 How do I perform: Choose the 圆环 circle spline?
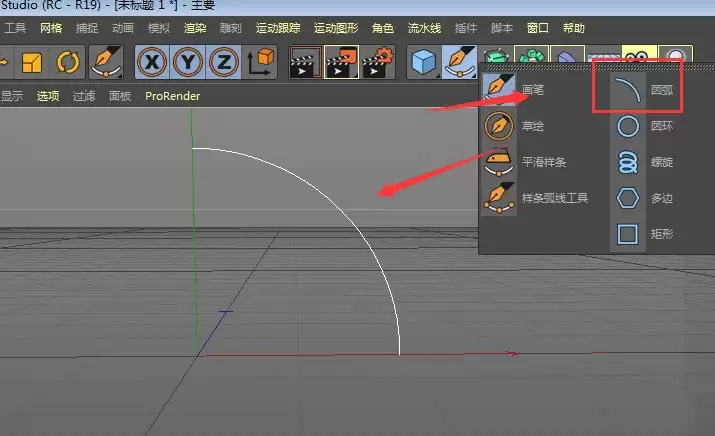point(643,126)
